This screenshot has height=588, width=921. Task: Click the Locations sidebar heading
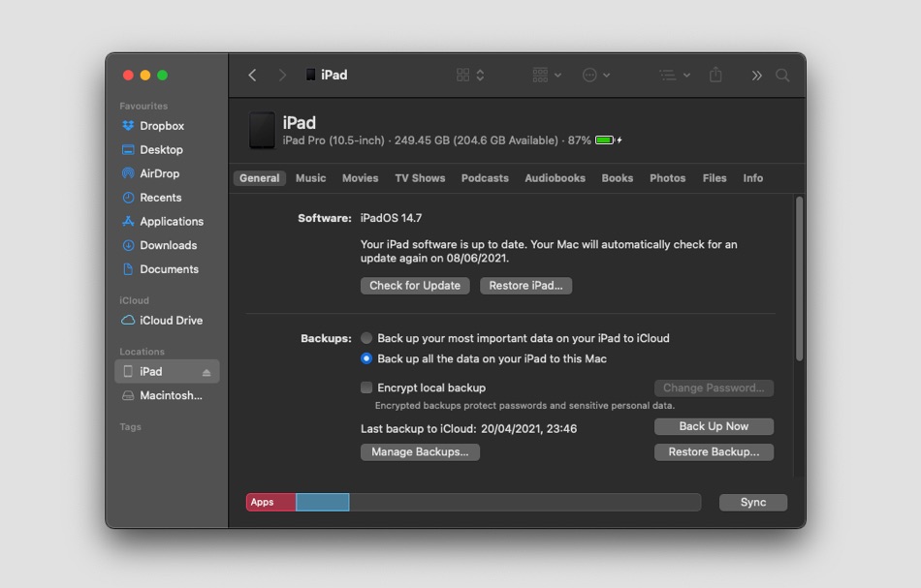142,352
